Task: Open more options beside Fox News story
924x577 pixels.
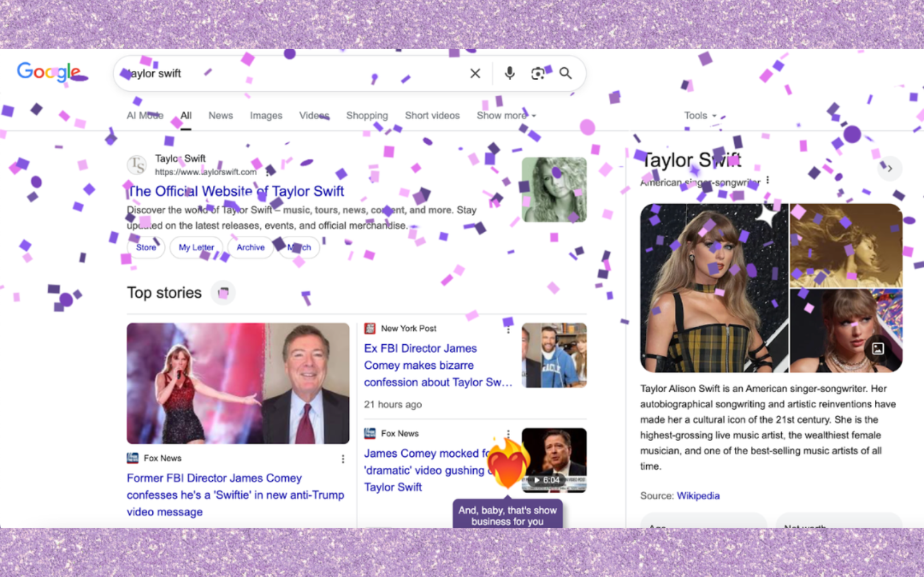Action: (343, 459)
